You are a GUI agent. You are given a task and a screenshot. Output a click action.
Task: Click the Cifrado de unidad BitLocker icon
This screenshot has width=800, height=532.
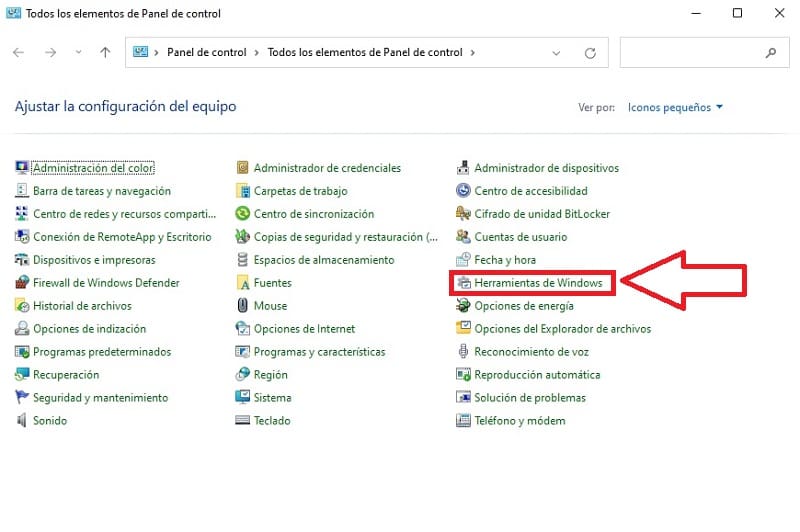click(x=463, y=213)
